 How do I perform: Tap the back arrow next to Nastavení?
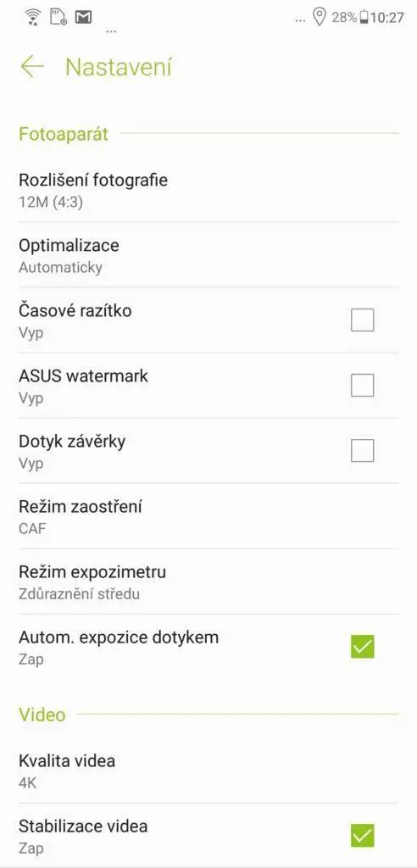tap(32, 67)
